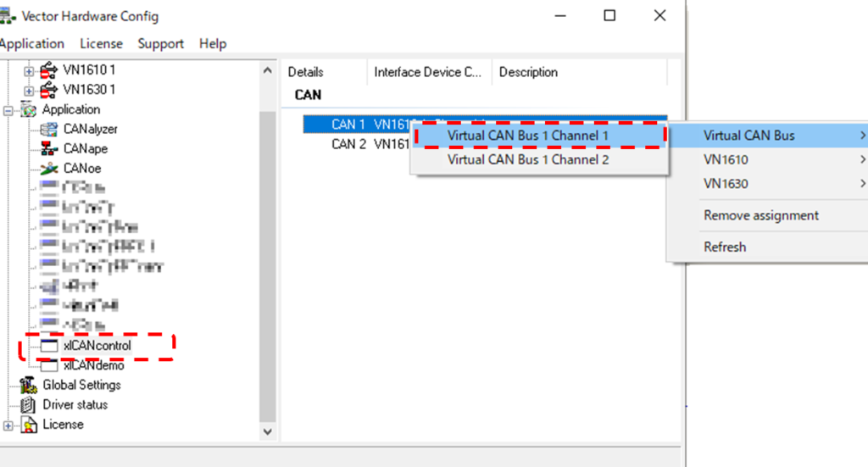Screen dimensions: 868x467
Task: Click the xlCANcontrol window icon
Action: point(49,346)
